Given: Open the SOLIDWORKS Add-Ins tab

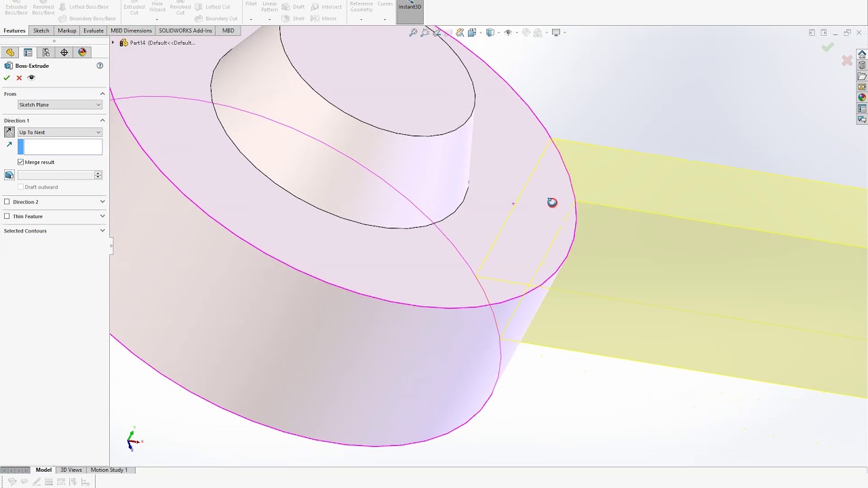Looking at the screenshot, I should 186,30.
